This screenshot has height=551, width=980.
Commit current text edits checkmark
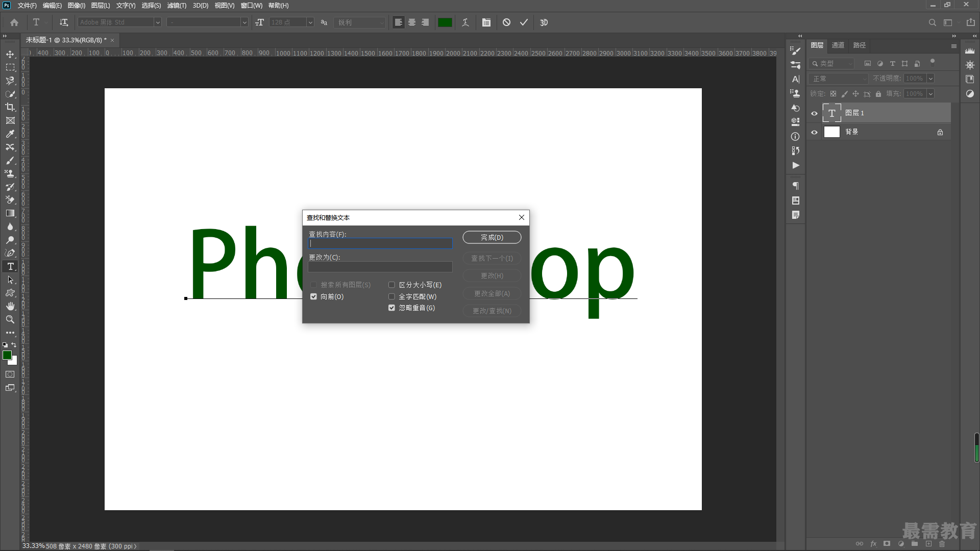(524, 22)
